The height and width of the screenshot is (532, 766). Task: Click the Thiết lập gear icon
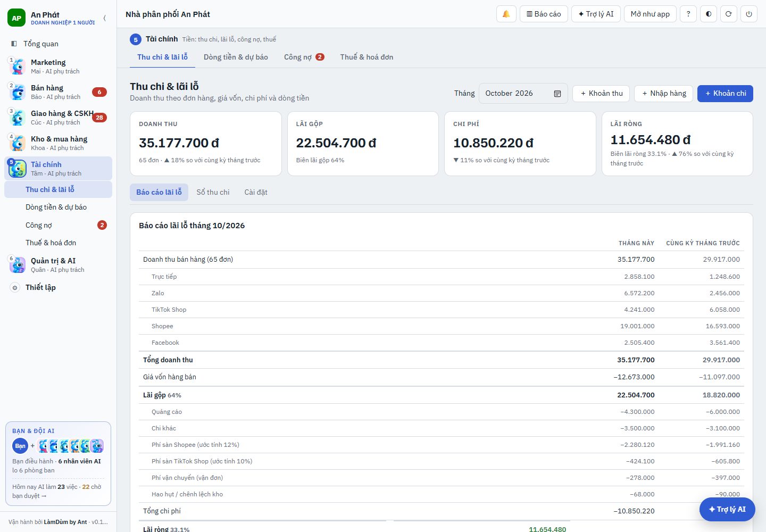point(15,287)
